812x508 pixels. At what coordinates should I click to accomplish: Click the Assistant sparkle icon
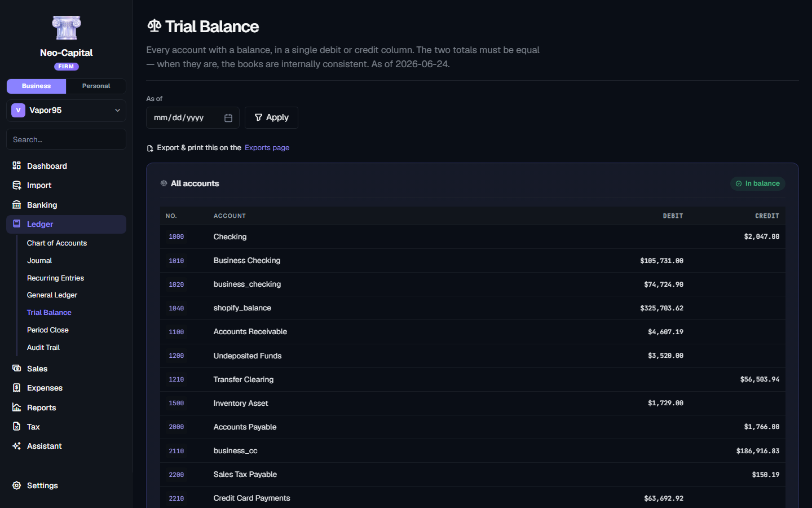17,446
